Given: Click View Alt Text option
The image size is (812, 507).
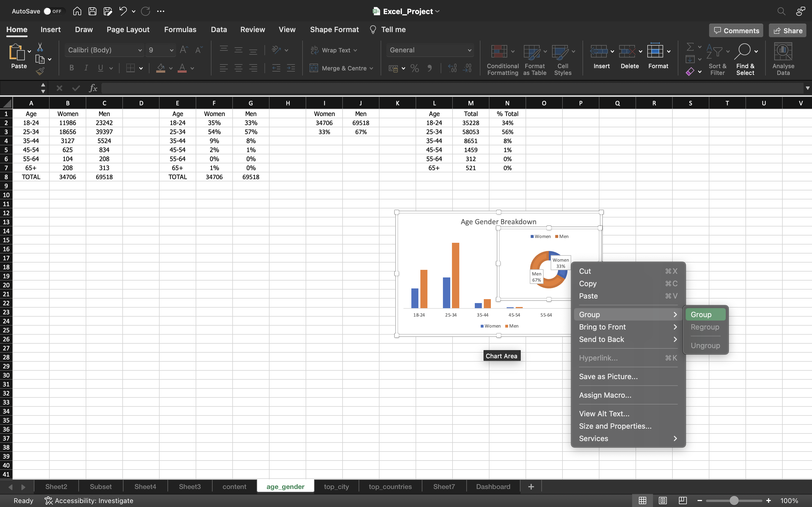Looking at the screenshot, I should tap(604, 413).
